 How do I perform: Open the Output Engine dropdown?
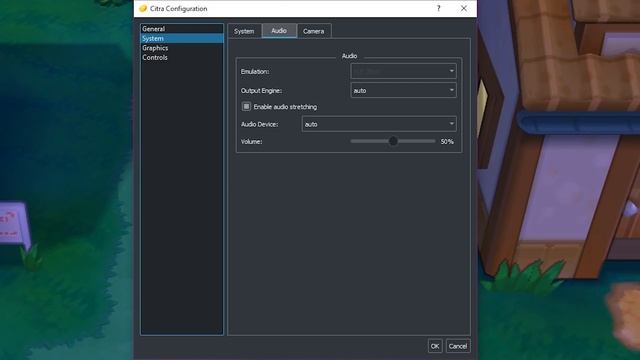tap(403, 90)
